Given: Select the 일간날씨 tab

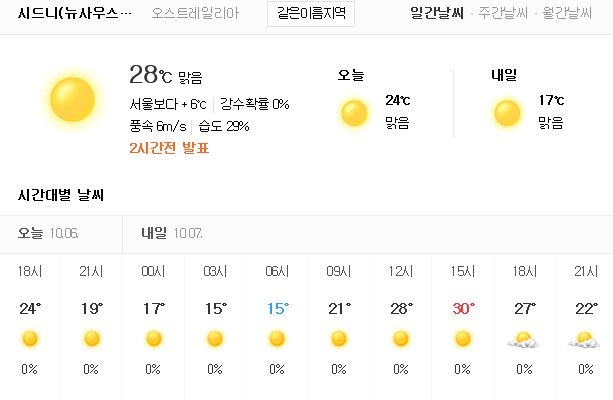Looking at the screenshot, I should click(437, 14).
